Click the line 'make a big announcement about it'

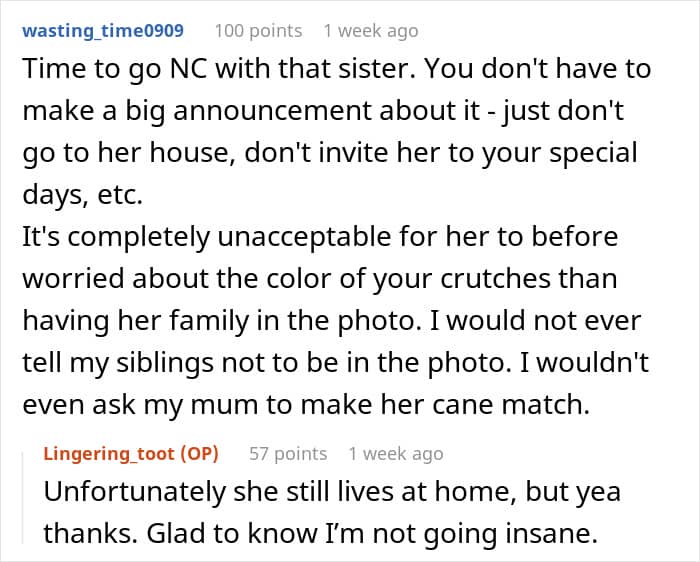323,111
